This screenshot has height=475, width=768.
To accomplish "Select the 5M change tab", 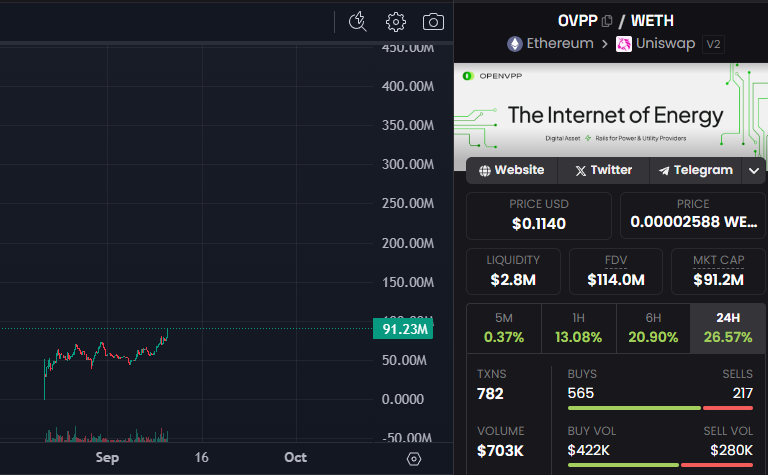I will (x=504, y=328).
